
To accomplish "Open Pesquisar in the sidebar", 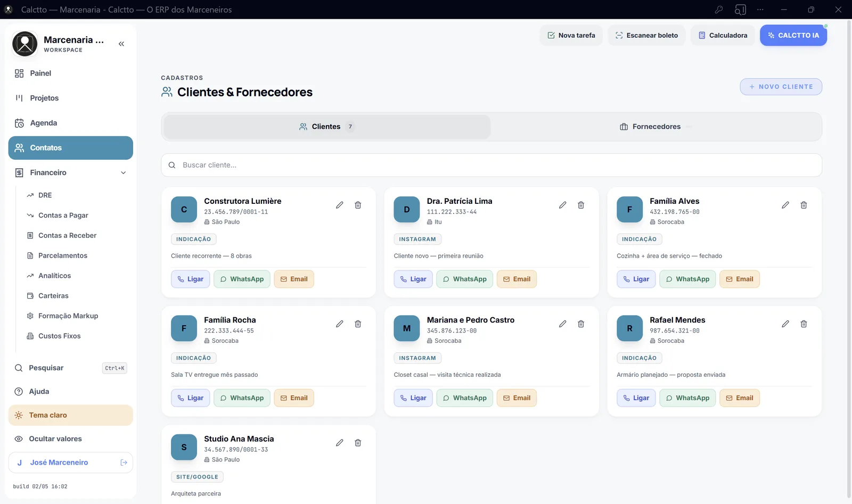I will (x=71, y=368).
